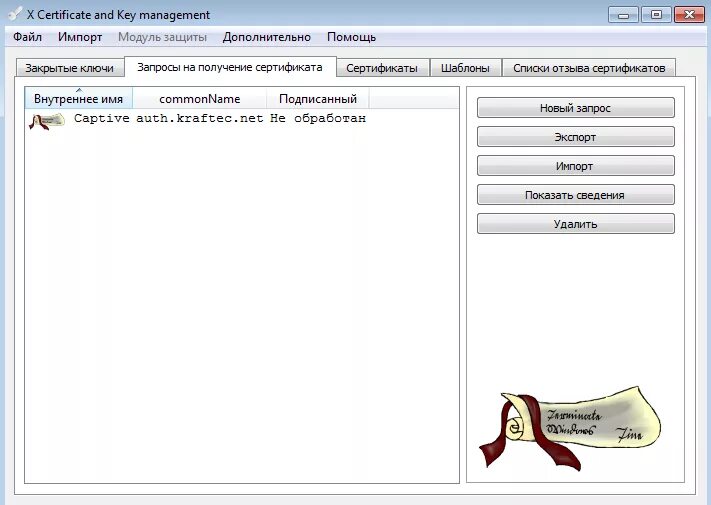Select the Captive internal name cell
This screenshot has height=505, width=711.
click(x=102, y=118)
